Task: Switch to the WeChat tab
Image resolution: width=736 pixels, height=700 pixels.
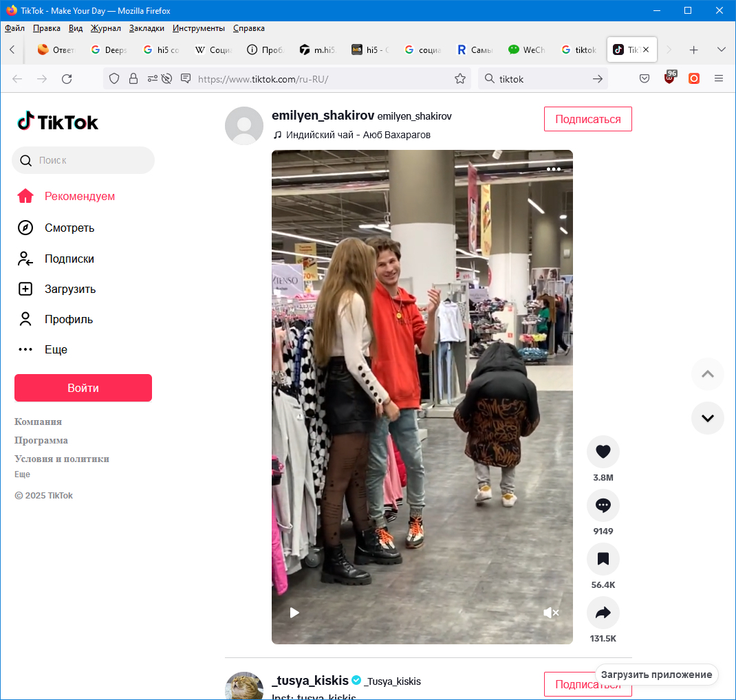Action: [x=527, y=50]
